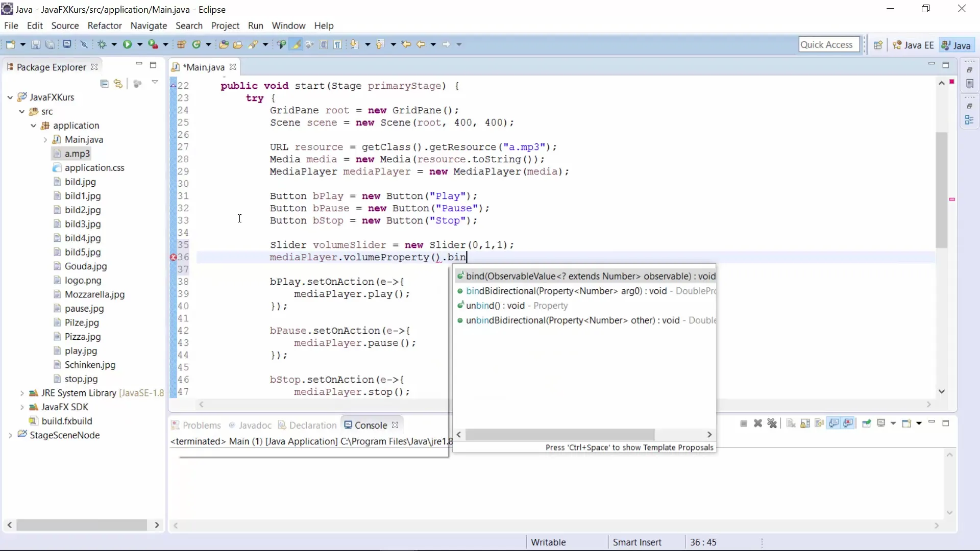Click the New file toolbar icon
Screen dimensions: 980x551
click(10, 44)
